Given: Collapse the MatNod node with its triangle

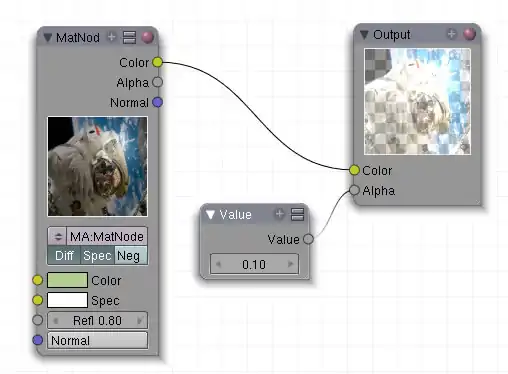Looking at the screenshot, I should pyautogui.click(x=48, y=38).
